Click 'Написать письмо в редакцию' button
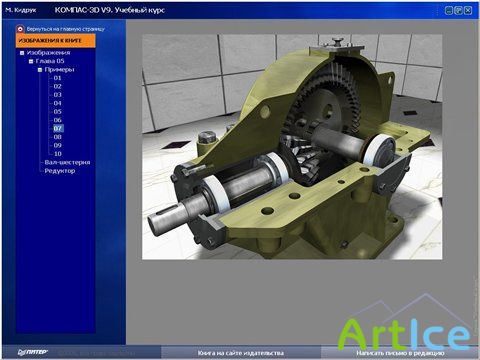 400,353
